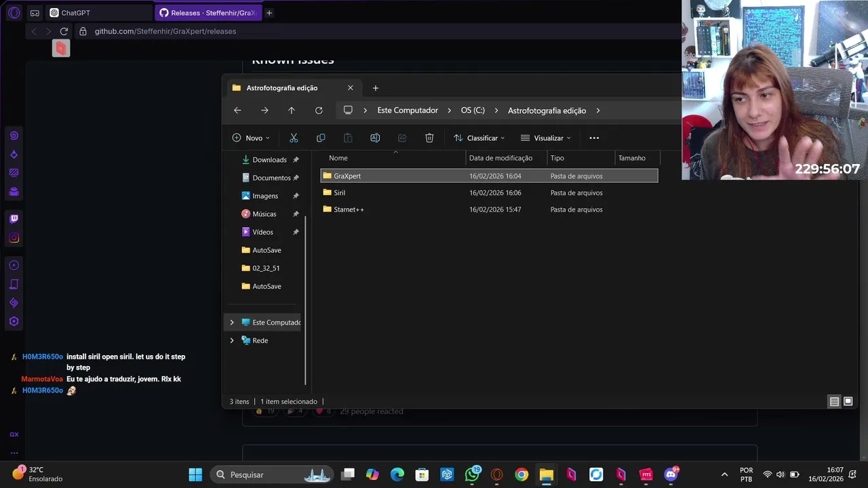Open the Player icon in the Opera sidebar
Viewport: 868px width, 488px height.
(14, 265)
